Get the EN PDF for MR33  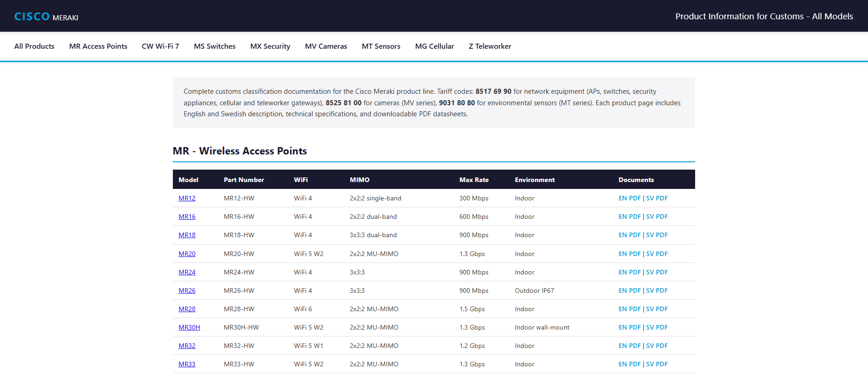tap(629, 364)
